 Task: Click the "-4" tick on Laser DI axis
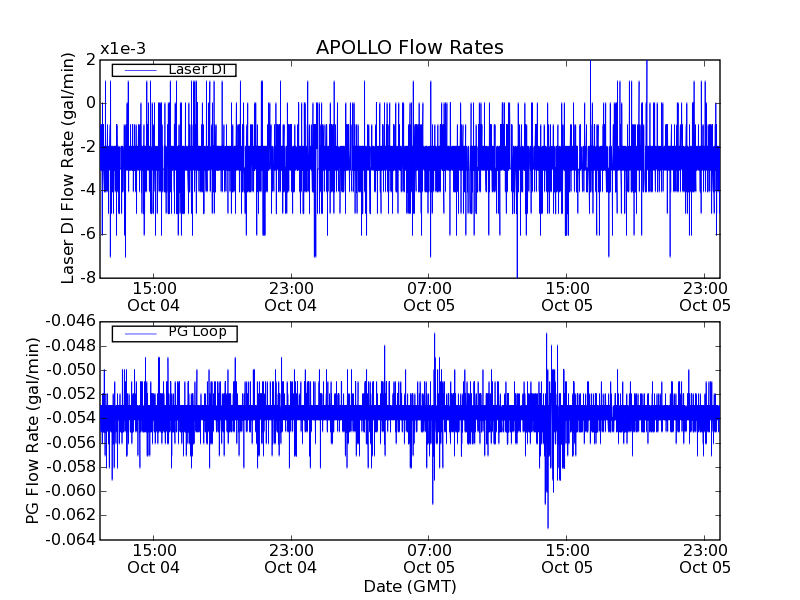tap(87, 191)
